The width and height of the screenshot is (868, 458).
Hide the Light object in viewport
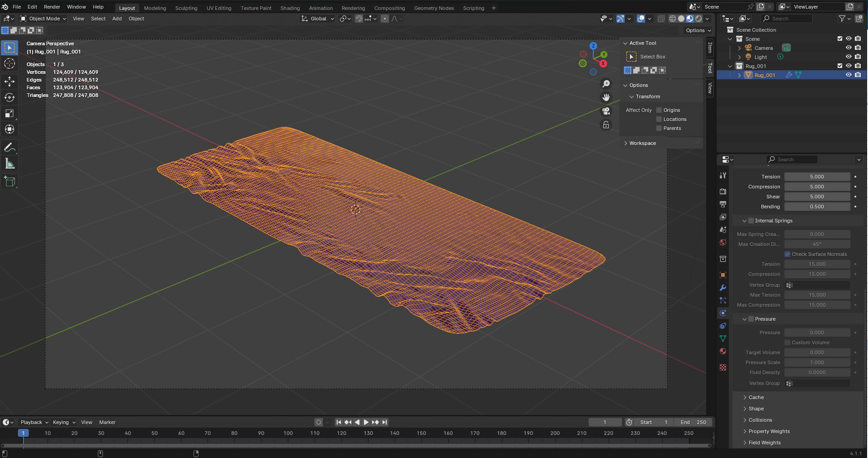tap(849, 57)
